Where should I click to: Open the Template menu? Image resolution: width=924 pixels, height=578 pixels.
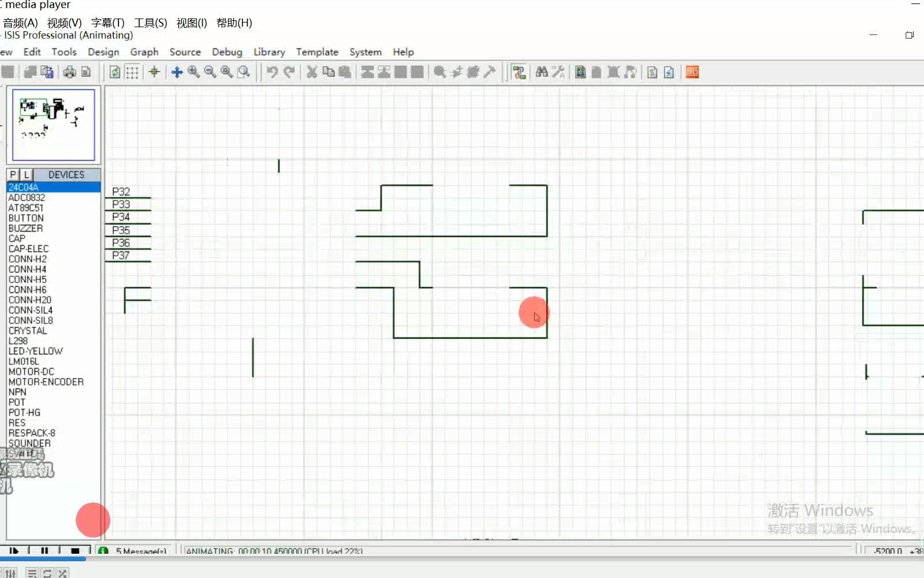point(317,52)
